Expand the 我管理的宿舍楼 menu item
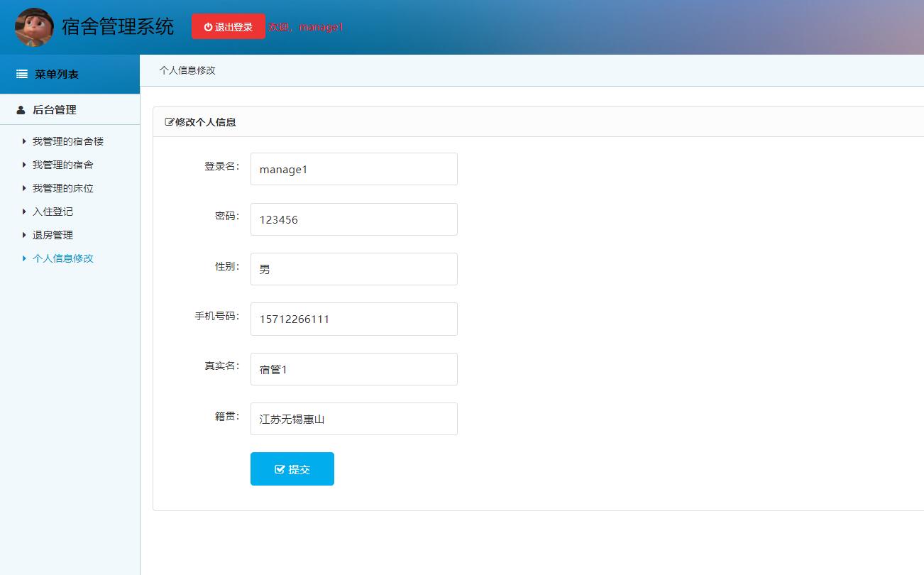This screenshot has width=924, height=575. [x=68, y=141]
